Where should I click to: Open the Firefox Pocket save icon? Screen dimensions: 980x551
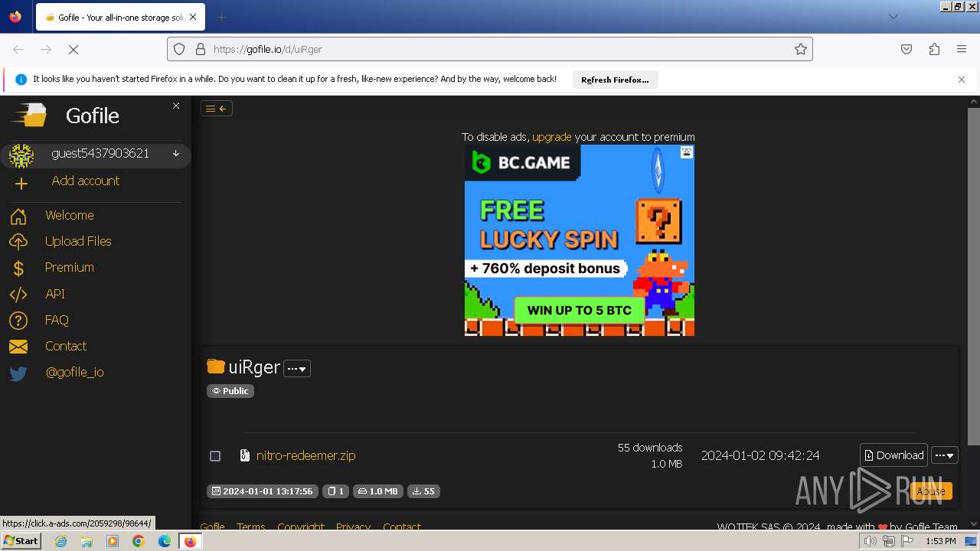[906, 49]
